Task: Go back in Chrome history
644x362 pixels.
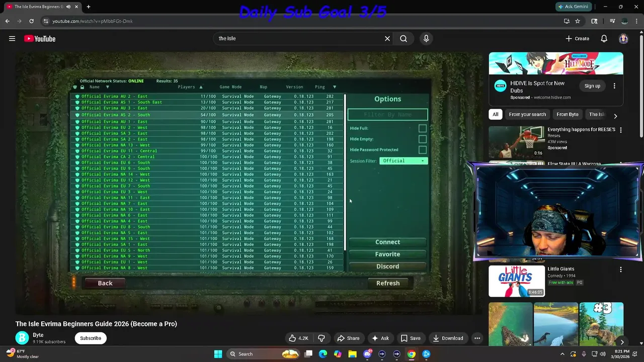Action: [7, 21]
